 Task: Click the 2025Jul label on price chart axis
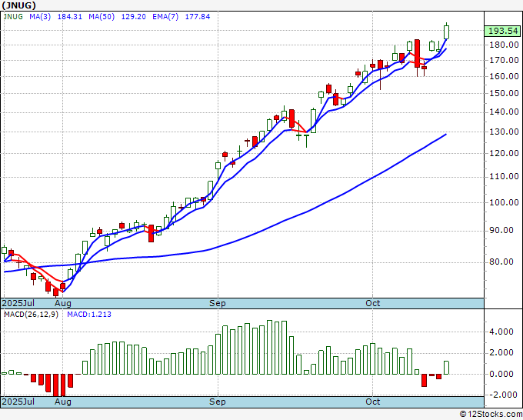[x=18, y=303]
